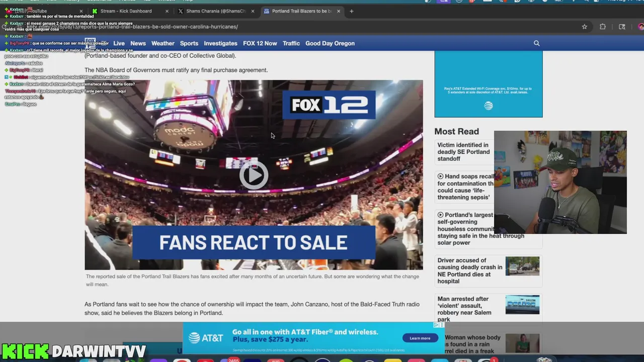Click 'The NBA Board of Governors' paragraph

pos(176,70)
